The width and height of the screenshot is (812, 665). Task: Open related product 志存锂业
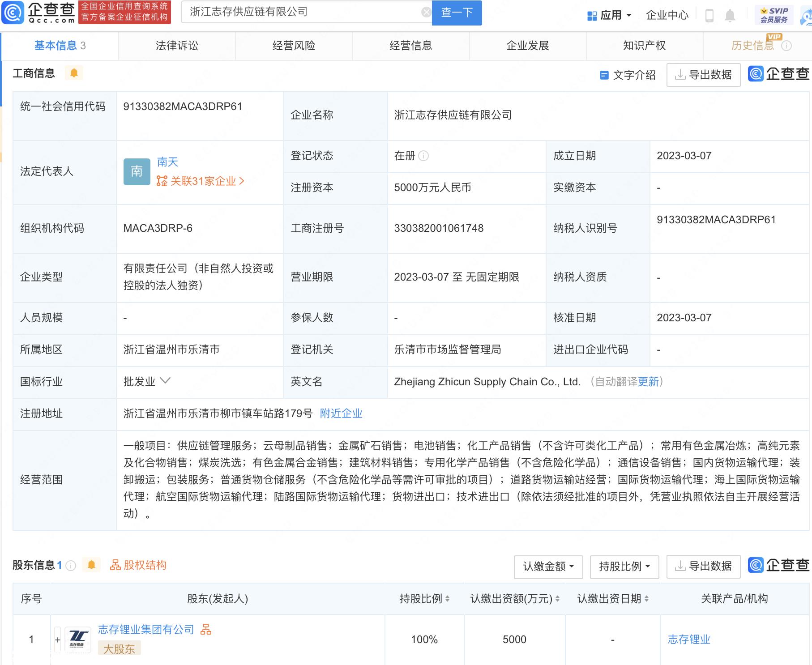click(689, 639)
